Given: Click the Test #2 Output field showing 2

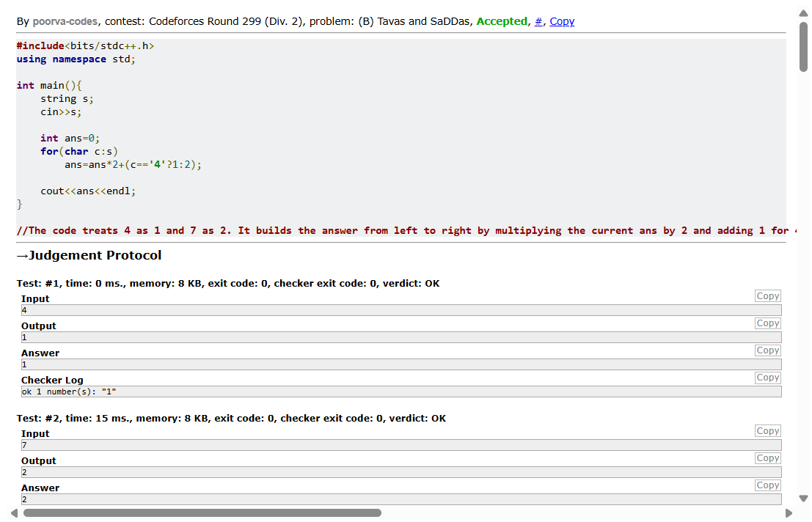Looking at the screenshot, I should tap(401, 472).
